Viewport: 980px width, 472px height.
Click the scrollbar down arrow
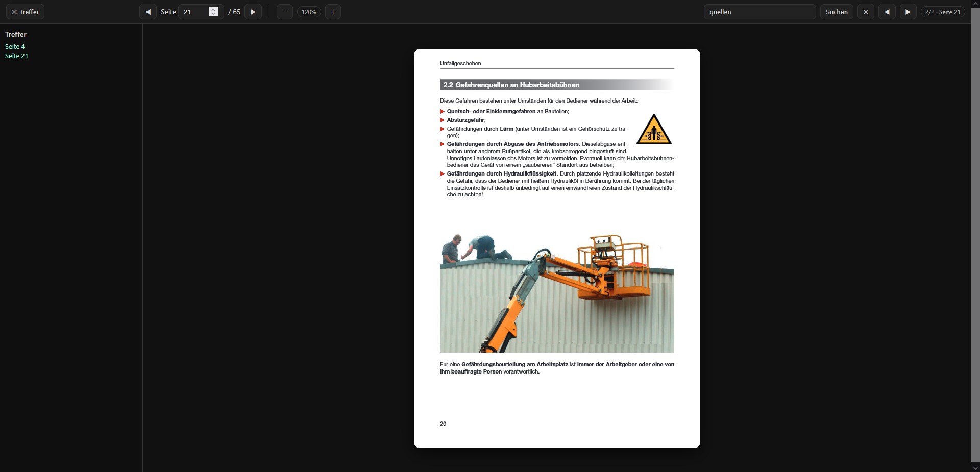(975, 467)
